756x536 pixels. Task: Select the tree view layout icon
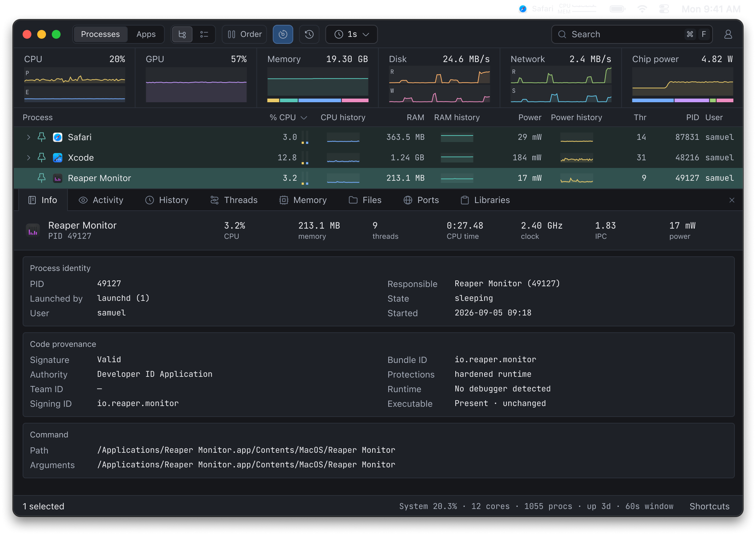click(182, 34)
